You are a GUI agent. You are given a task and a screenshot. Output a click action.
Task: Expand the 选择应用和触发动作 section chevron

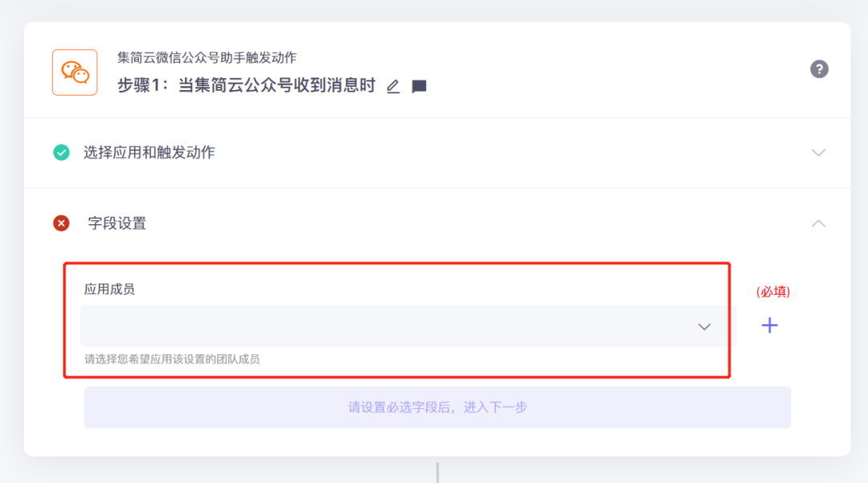(818, 152)
